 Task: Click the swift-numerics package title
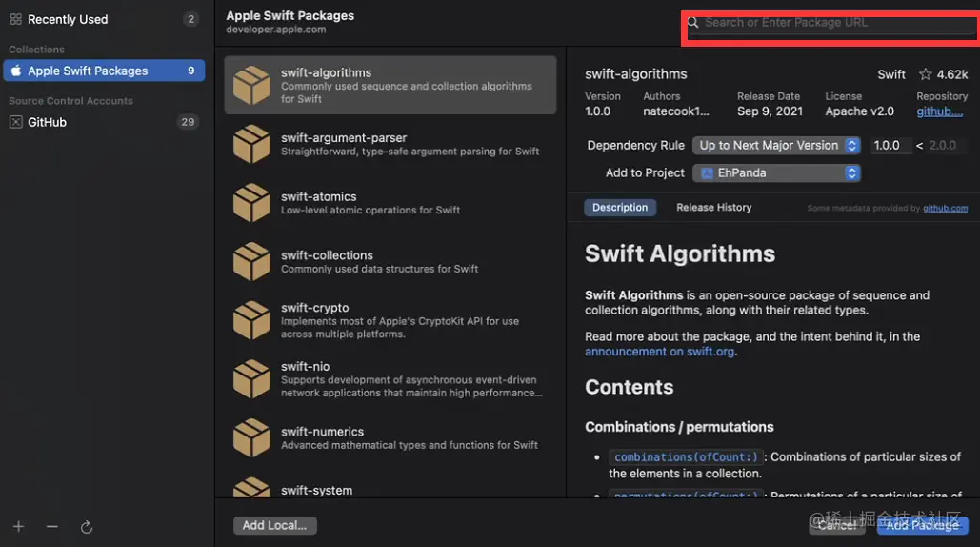[x=322, y=432]
